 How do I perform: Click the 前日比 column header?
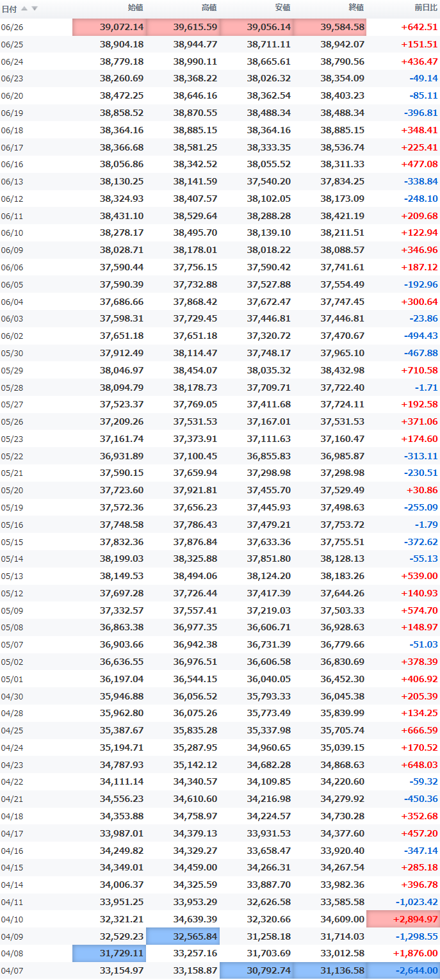pos(427,8)
